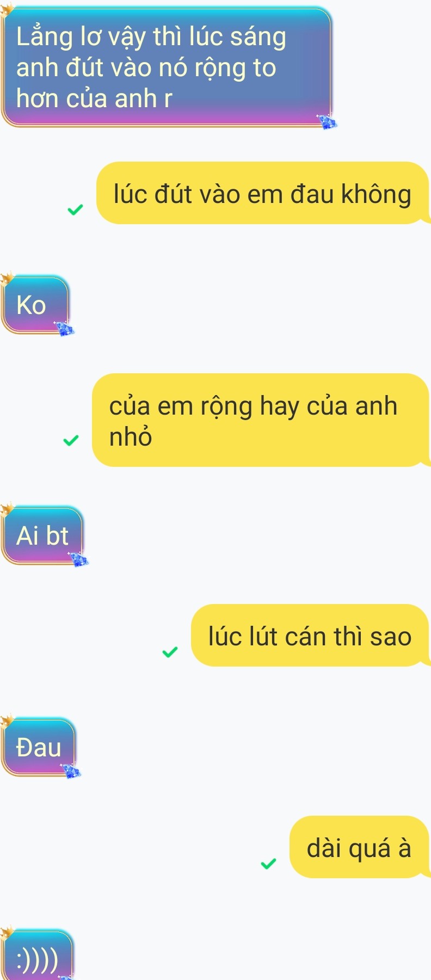Tap the sent checkmark next to the two-line yellow message
This screenshot has width=431, height=980.
[71, 440]
